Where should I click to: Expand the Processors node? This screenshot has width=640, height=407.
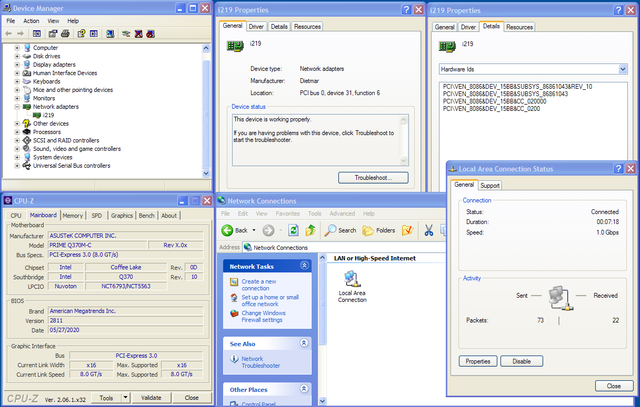[x=17, y=132]
